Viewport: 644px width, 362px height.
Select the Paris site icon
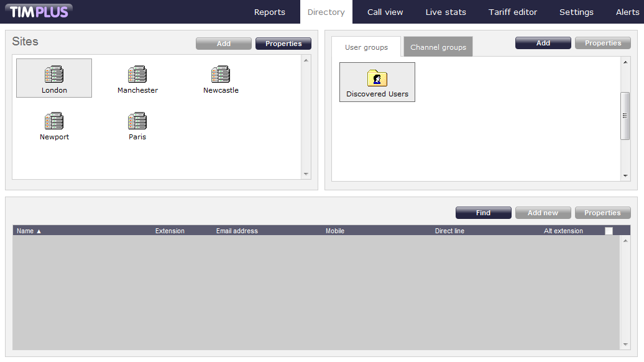[137, 122]
